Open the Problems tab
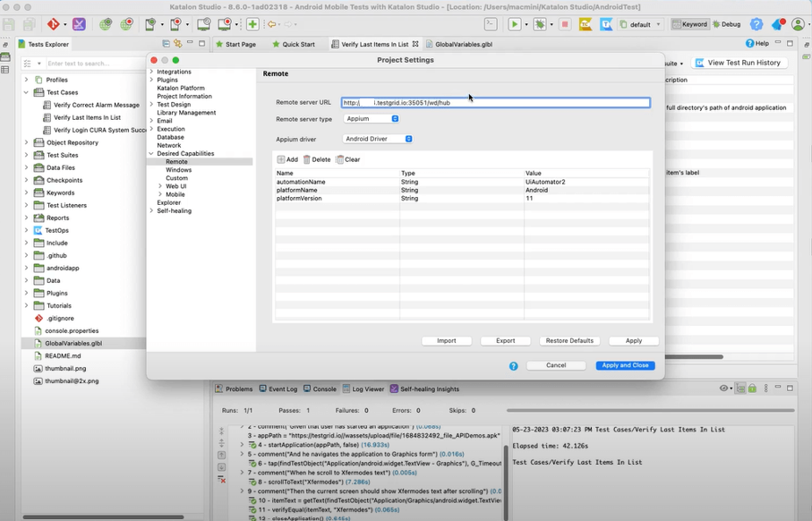Screen dimensions: 812x521 (234, 389)
